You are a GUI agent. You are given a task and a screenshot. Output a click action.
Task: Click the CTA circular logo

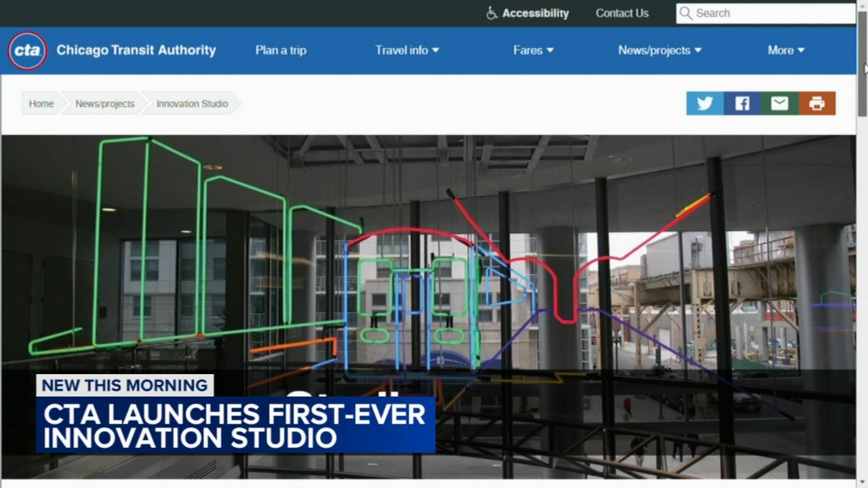click(27, 51)
